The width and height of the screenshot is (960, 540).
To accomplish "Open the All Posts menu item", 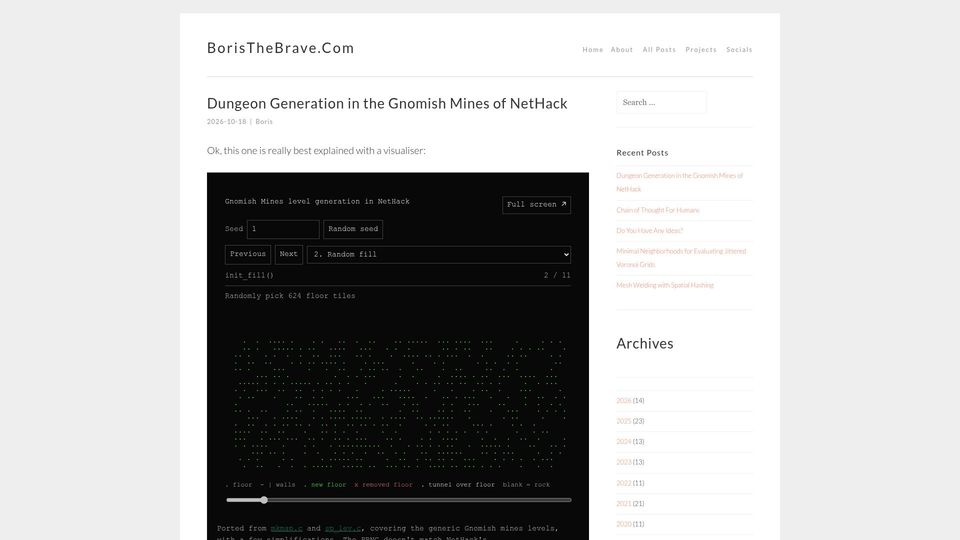I will pyautogui.click(x=659, y=50).
